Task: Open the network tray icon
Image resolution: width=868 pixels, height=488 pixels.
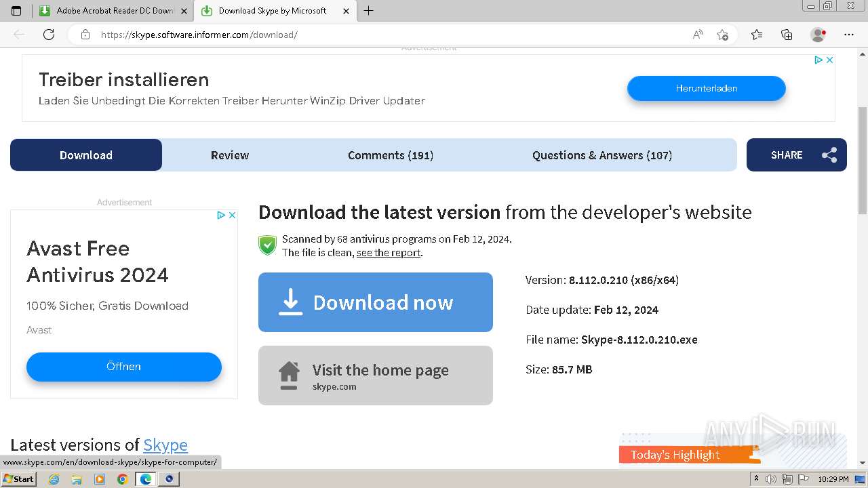Action: pos(787,479)
